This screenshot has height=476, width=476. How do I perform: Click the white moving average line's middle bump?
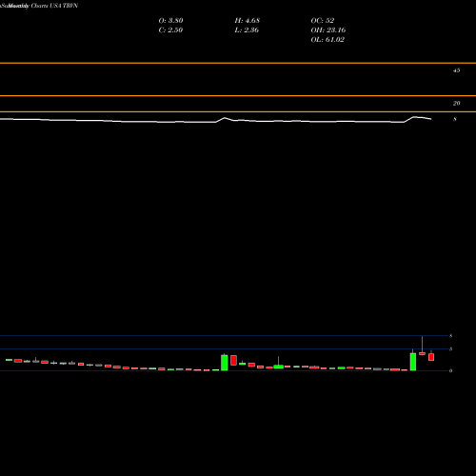tap(225, 118)
